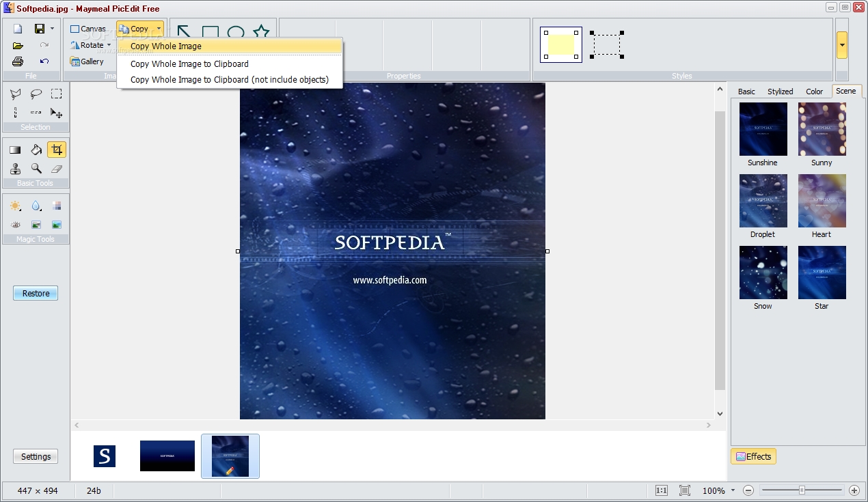Screen dimensions: 868x502
Task: Choose Copy to Clipboard not include objects
Action: [x=230, y=80]
